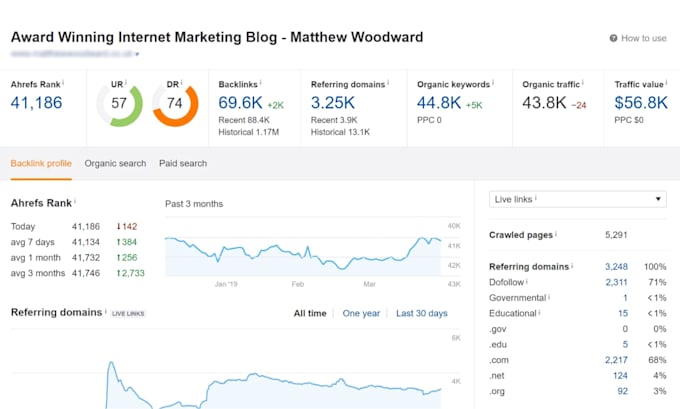Screen dimensions: 680x409
Task: Open the Governmental count 1 link
Action: 625,298
